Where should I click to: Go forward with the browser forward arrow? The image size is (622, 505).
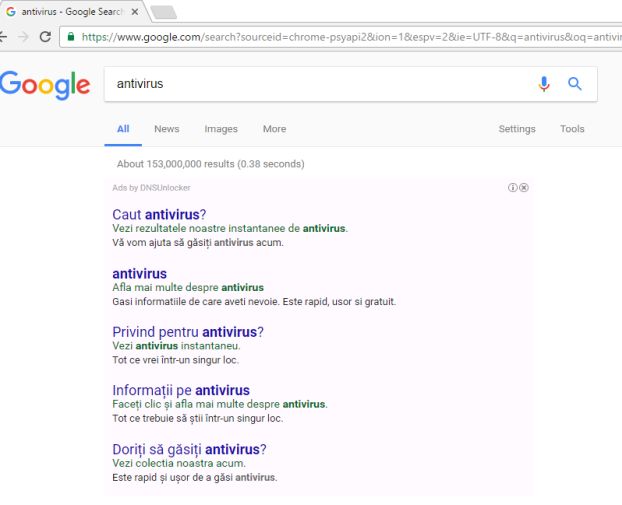pyautogui.click(x=23, y=37)
